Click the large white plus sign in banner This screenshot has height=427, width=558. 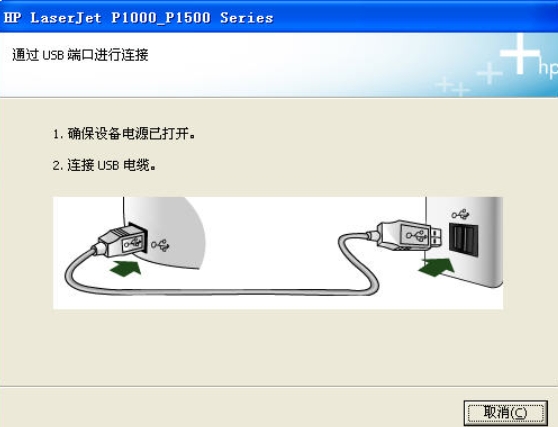pos(520,54)
